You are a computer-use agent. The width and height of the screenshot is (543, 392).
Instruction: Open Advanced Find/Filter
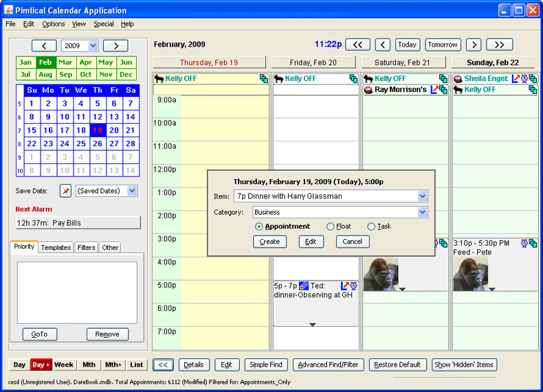pyautogui.click(x=329, y=365)
